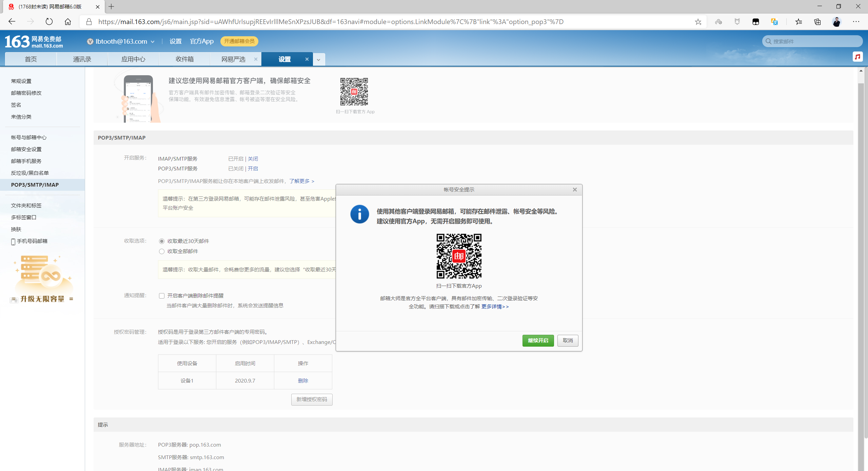This screenshot has height=471, width=868.
Task: Click the 取消 button in dialog
Action: 568,341
